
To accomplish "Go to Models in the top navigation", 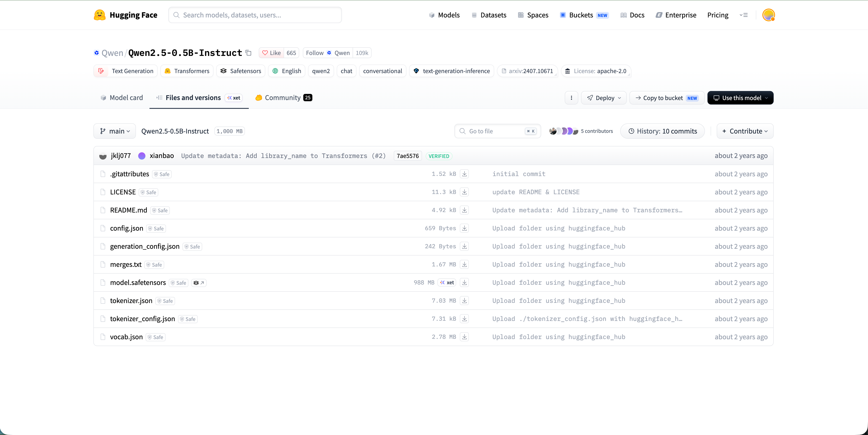I will [x=444, y=15].
